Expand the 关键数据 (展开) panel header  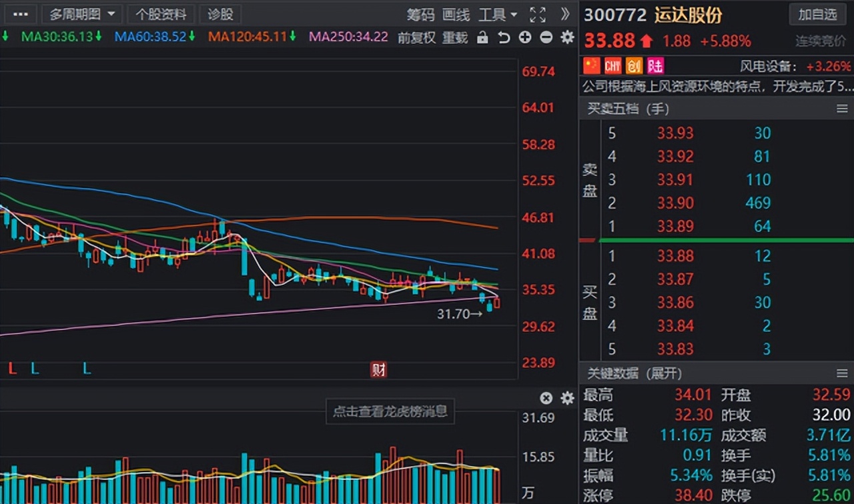pos(634,373)
